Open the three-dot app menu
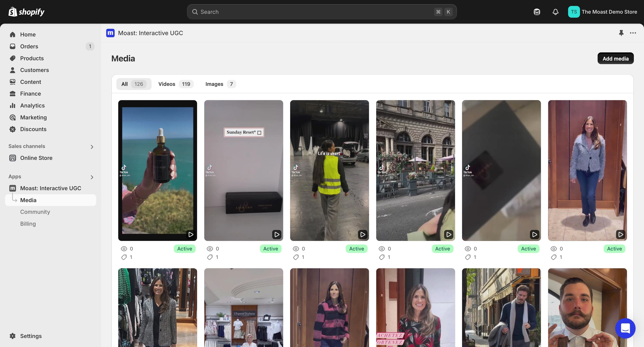The image size is (644, 347). click(633, 33)
